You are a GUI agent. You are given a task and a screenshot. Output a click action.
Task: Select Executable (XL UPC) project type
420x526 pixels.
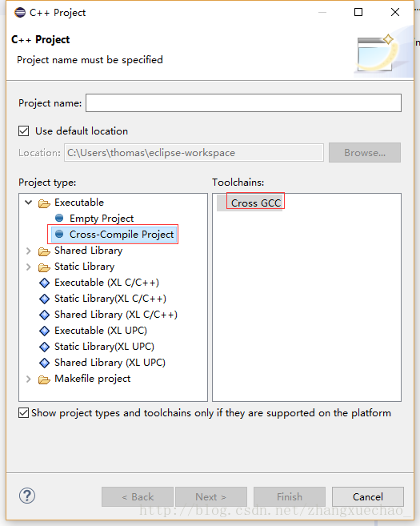pyautogui.click(x=101, y=331)
